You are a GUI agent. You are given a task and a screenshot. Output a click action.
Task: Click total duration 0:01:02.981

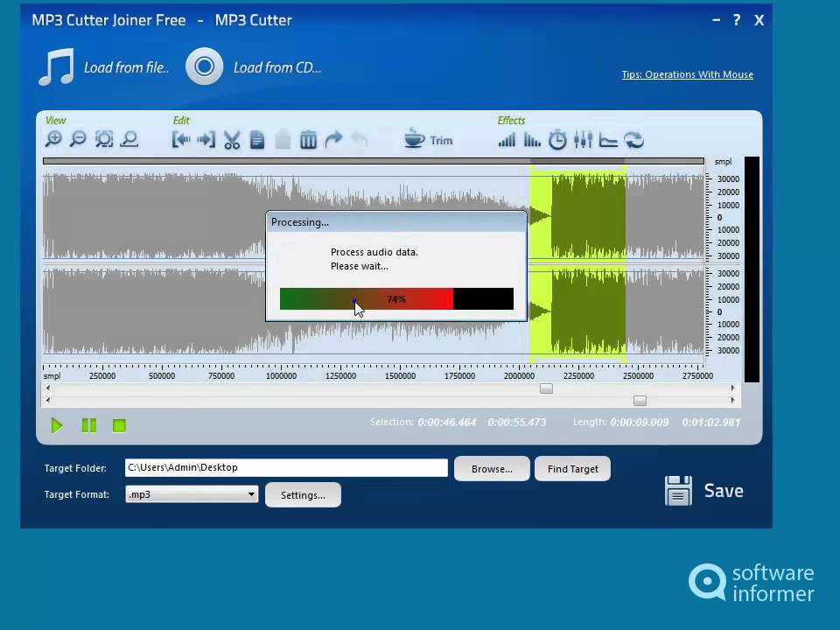(x=710, y=423)
